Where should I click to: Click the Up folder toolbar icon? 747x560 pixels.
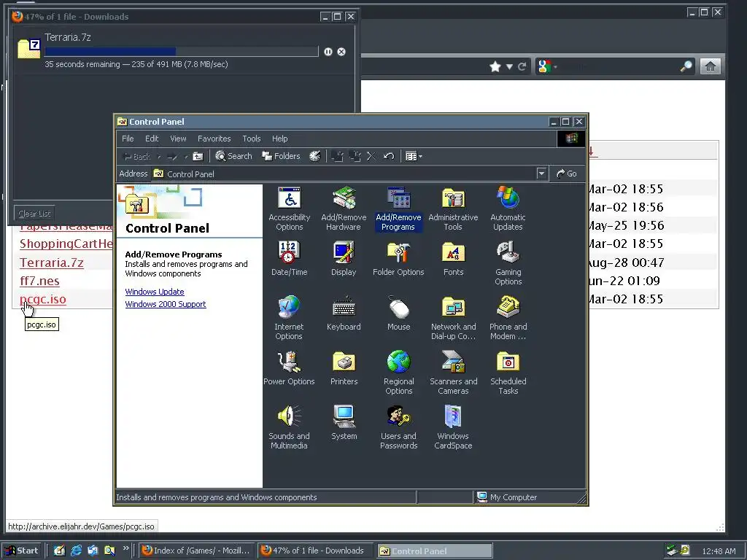[198, 156]
